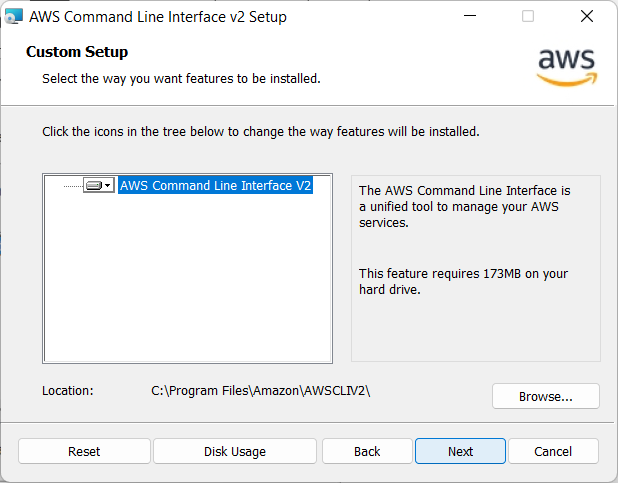Open the Disk Usage dialog
Viewport: 618px width, 483px height.
[x=235, y=451]
